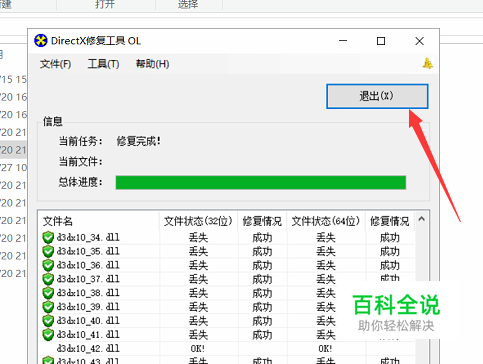Select file name d3dx10_41.dll
483x364 pixels.
(x=88, y=335)
